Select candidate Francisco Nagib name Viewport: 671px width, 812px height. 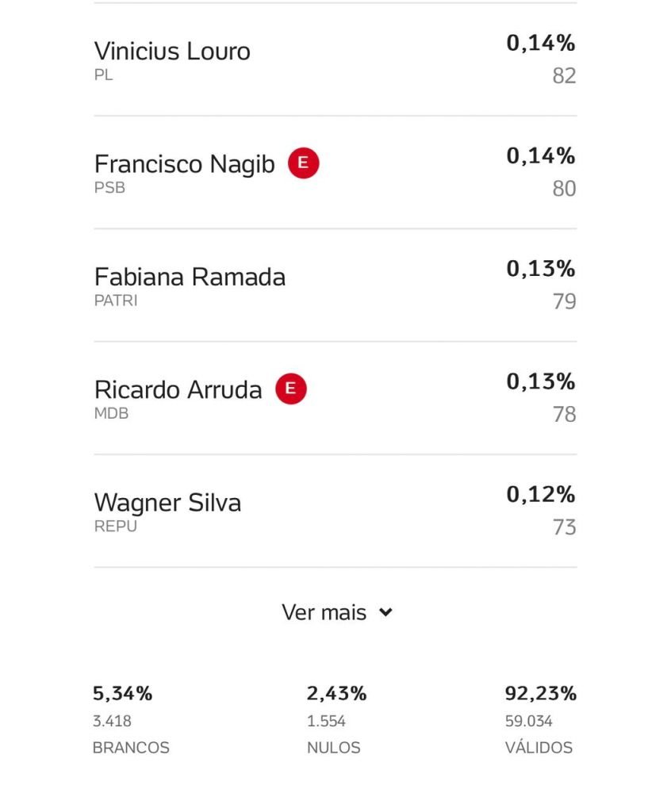(185, 163)
